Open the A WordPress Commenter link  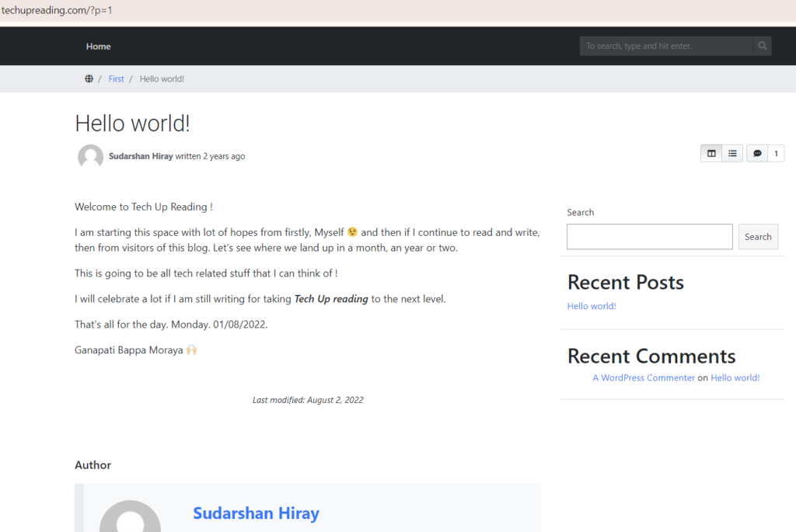click(644, 377)
